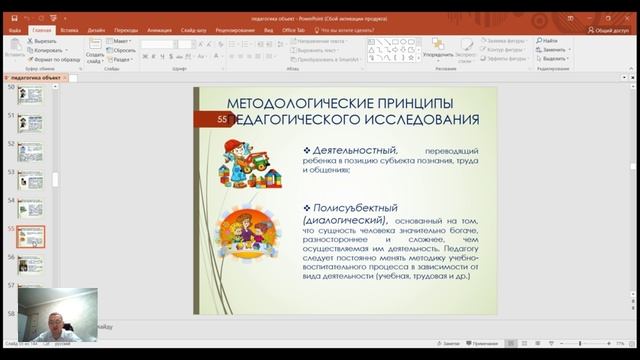
Task: Switch to reading view in status bar
Action: tap(538, 344)
